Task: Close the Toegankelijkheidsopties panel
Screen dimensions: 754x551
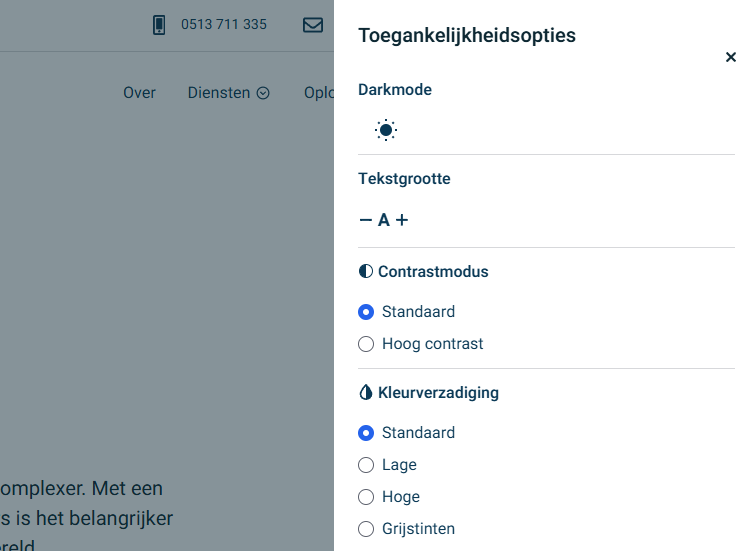Action: pos(731,58)
